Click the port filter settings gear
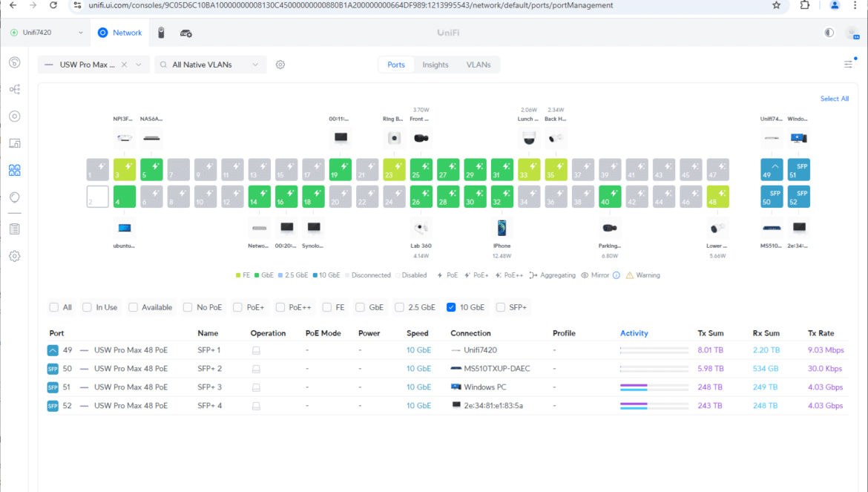 (280, 65)
